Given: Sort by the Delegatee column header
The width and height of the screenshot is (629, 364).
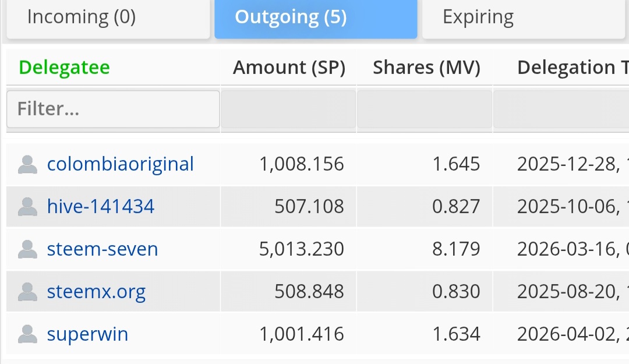Looking at the screenshot, I should (x=64, y=68).
